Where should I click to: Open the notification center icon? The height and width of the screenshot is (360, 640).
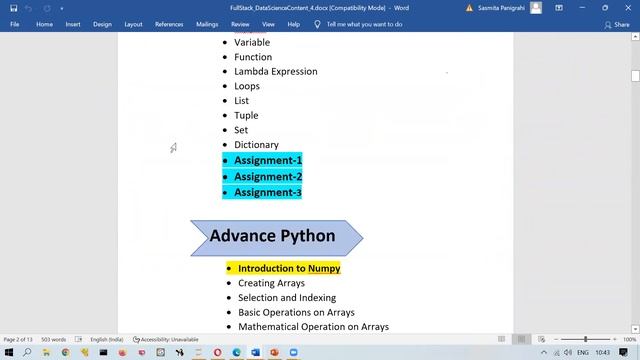coord(623,352)
